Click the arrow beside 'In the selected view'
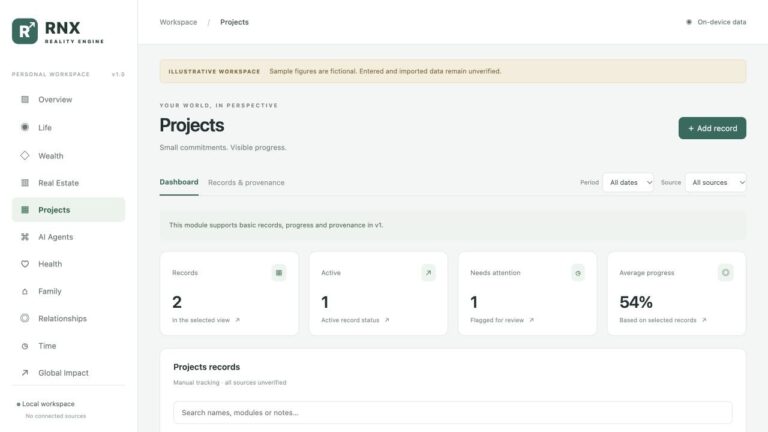This screenshot has height=432, width=768. 238,320
